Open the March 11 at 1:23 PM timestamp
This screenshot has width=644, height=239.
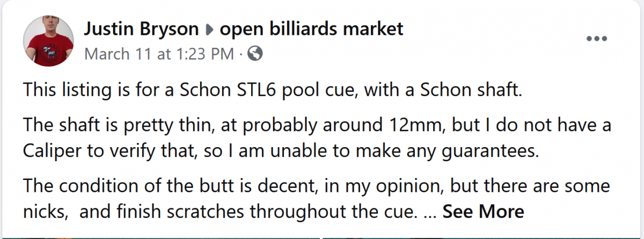coord(159,54)
